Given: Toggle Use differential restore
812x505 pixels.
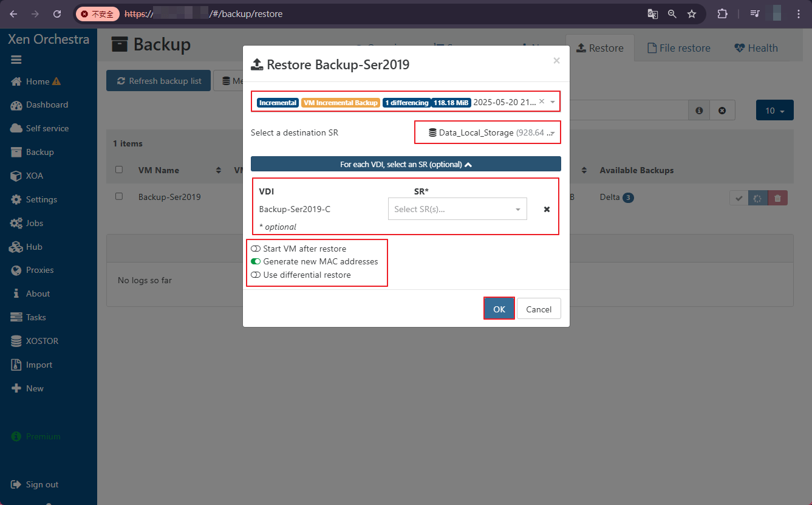Looking at the screenshot, I should pyautogui.click(x=256, y=275).
